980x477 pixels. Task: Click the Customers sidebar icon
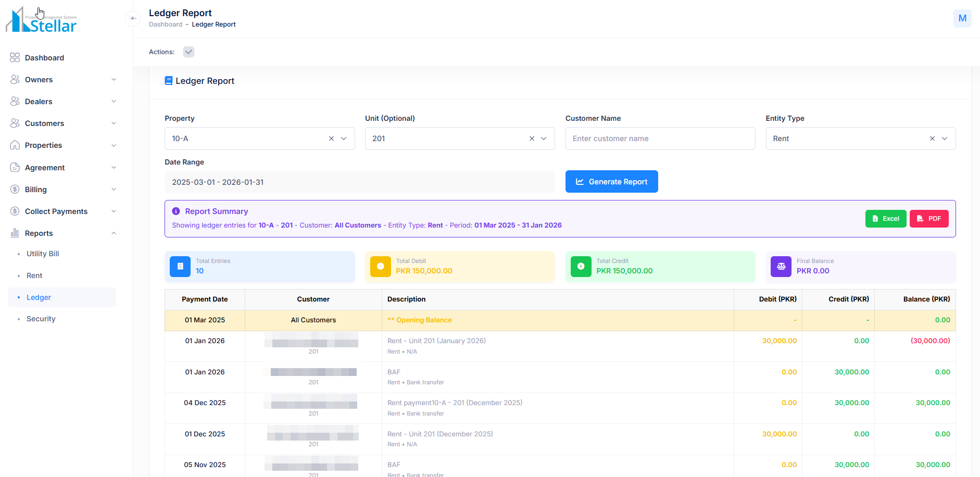coord(15,123)
